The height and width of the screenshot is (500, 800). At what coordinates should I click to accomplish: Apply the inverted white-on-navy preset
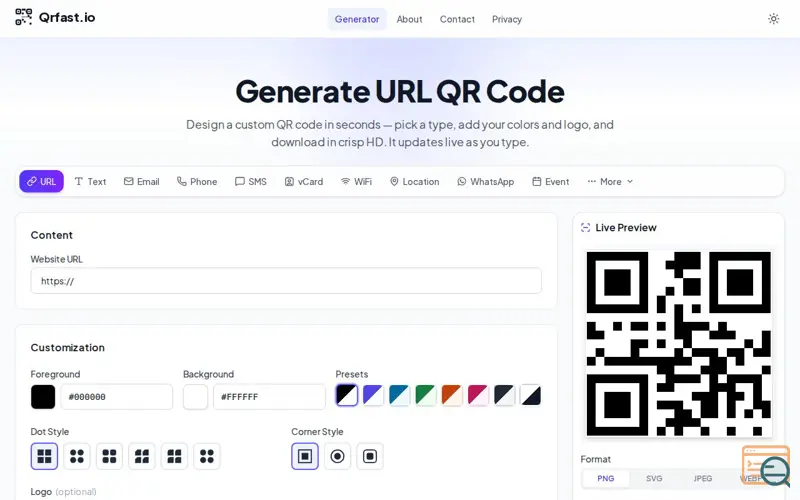coord(531,395)
